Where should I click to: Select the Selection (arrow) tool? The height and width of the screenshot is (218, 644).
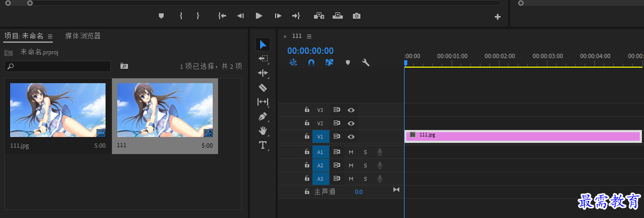263,44
